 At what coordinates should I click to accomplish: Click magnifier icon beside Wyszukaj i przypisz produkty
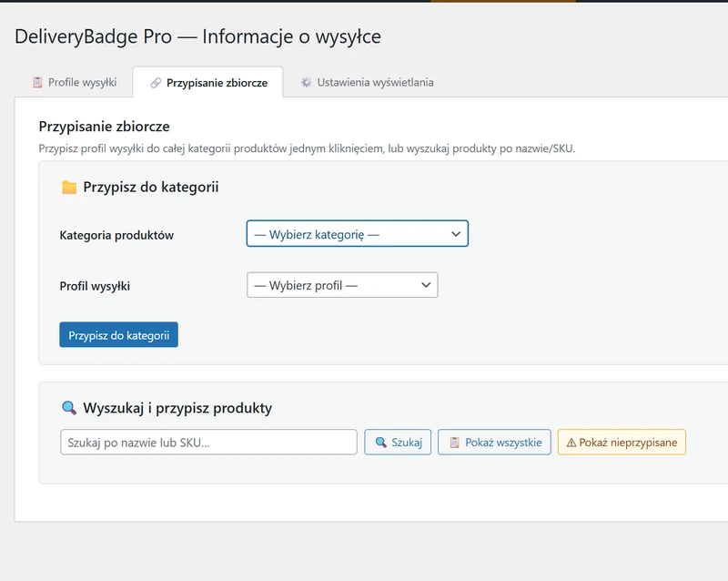point(69,408)
